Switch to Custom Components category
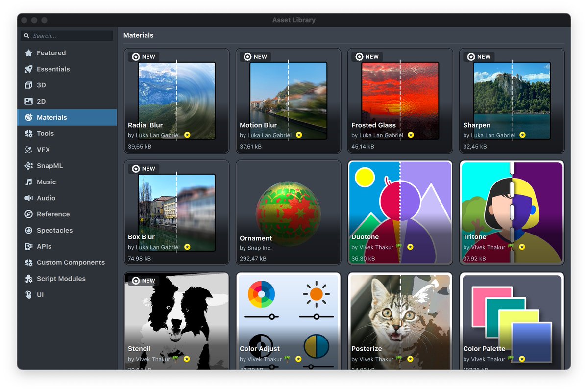 coord(67,262)
